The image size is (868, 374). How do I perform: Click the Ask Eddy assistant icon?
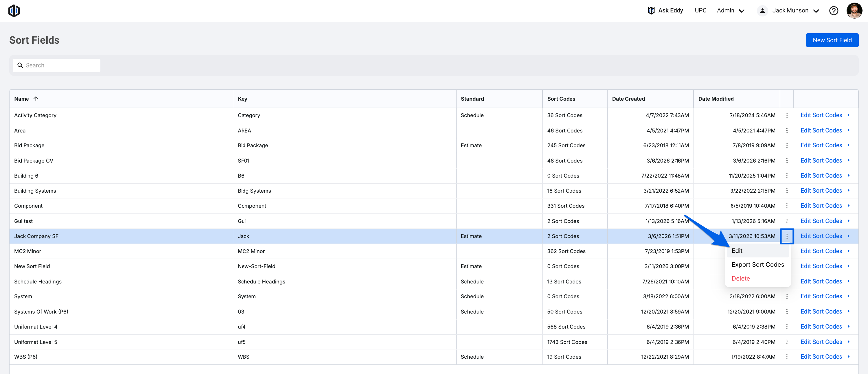click(651, 10)
